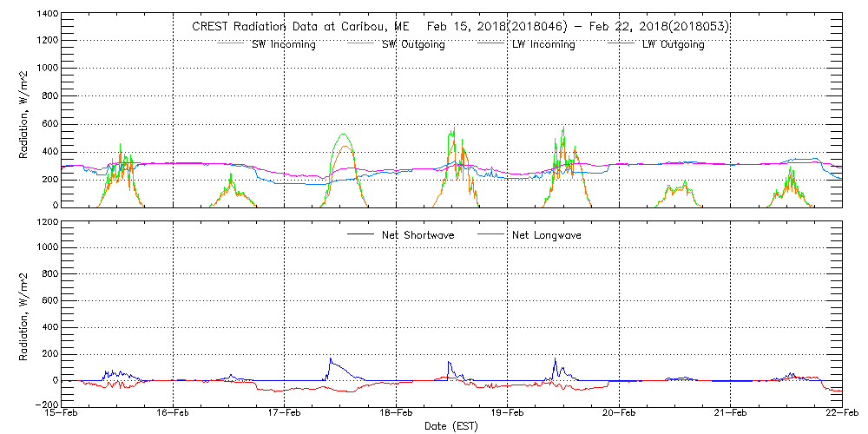Click the 15-Feb date tick label
Image resolution: width=868 pixels, height=434 pixels.
pyautogui.click(x=62, y=415)
